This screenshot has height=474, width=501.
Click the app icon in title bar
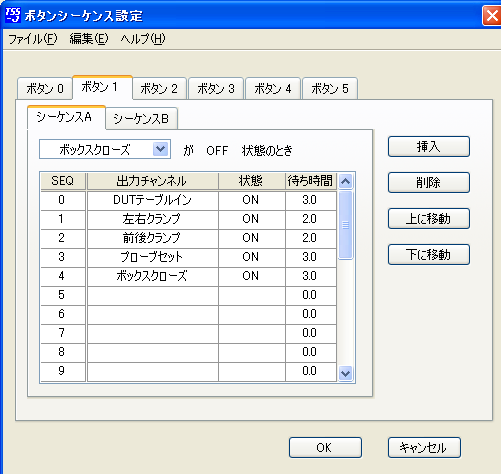[x=13, y=15]
